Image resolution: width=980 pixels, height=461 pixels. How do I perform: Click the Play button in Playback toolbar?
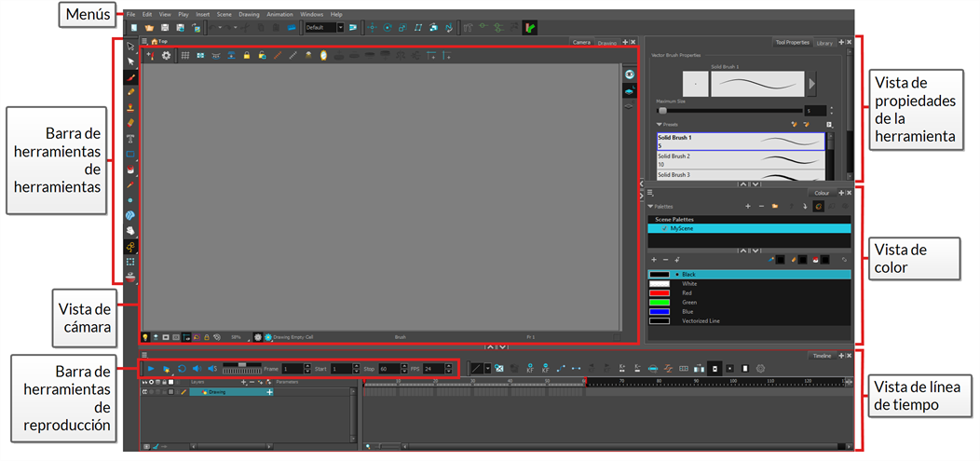click(x=151, y=369)
